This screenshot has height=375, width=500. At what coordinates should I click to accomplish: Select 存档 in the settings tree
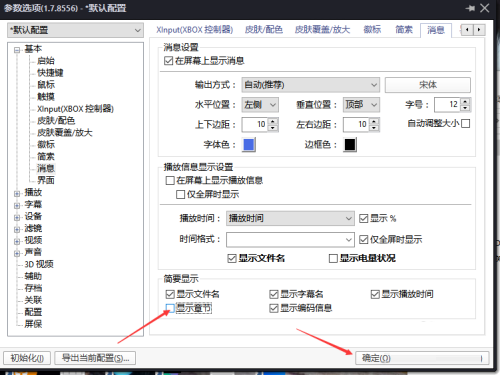tap(33, 288)
